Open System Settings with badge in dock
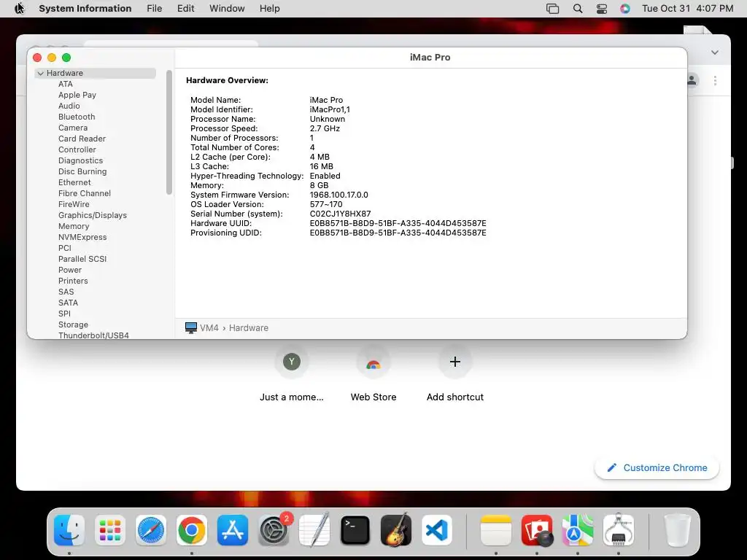Image resolution: width=747 pixels, height=560 pixels. tap(274, 530)
